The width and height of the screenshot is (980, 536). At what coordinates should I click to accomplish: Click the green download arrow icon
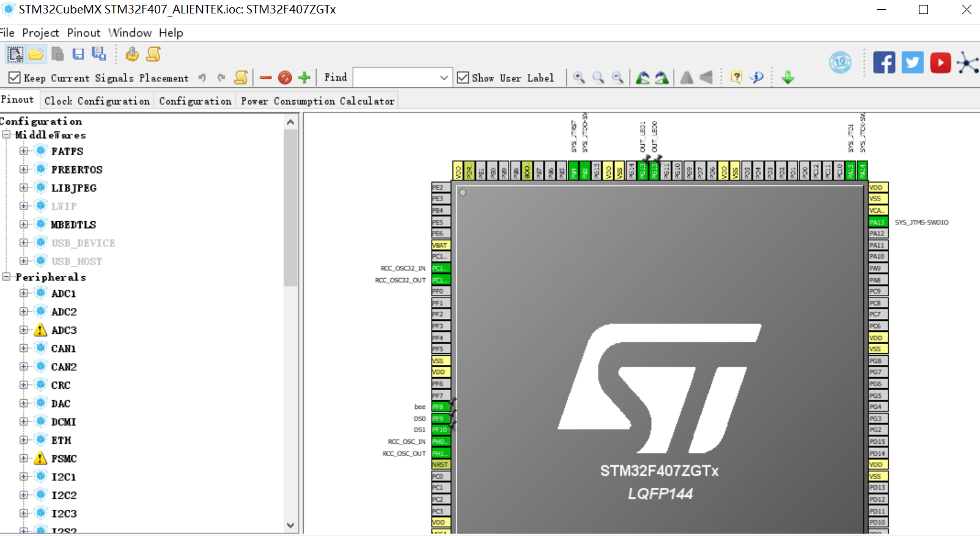(788, 78)
